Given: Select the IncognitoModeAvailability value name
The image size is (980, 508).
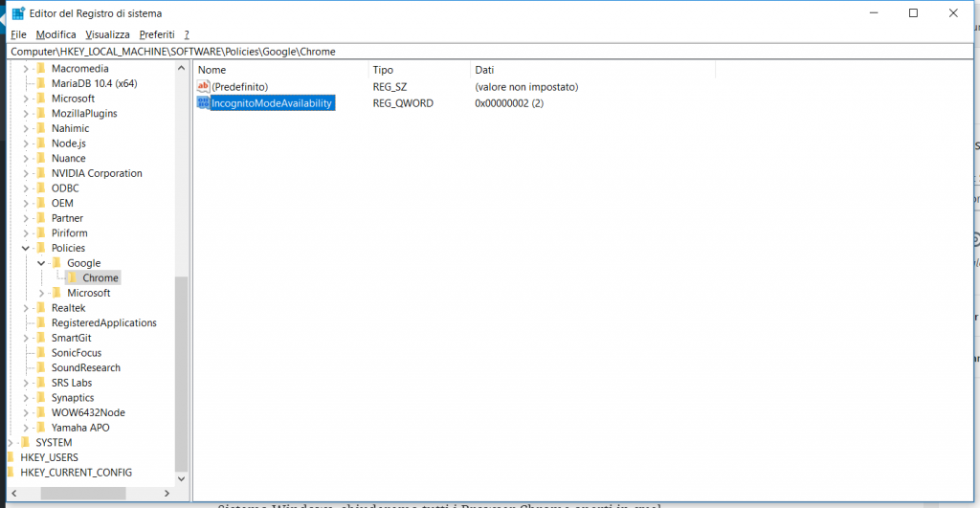Looking at the screenshot, I should 272,103.
